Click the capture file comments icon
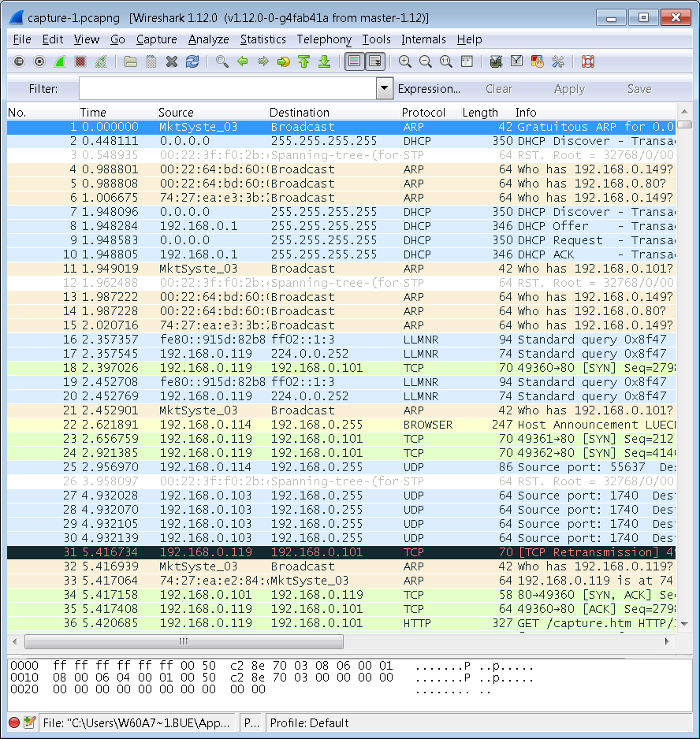 click(x=30, y=722)
